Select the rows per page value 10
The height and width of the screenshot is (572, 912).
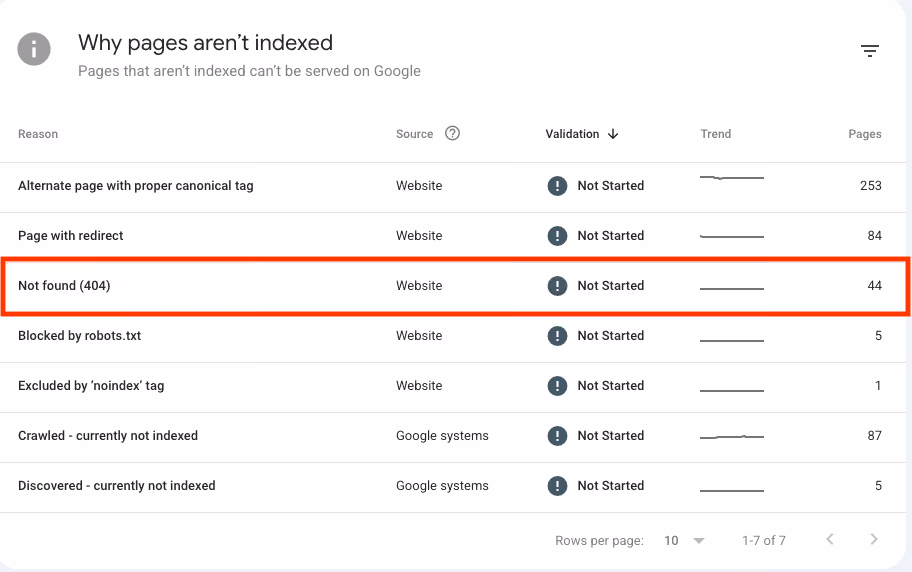tap(671, 541)
